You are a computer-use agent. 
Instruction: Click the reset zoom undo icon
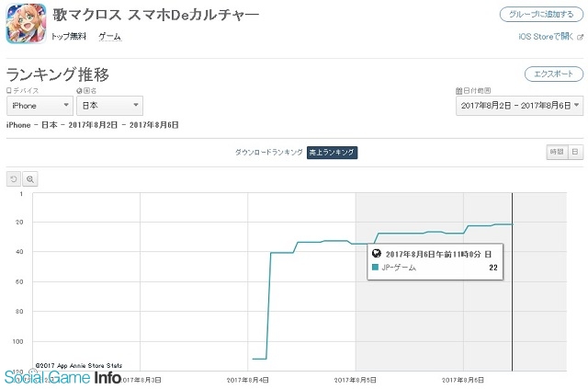point(14,178)
